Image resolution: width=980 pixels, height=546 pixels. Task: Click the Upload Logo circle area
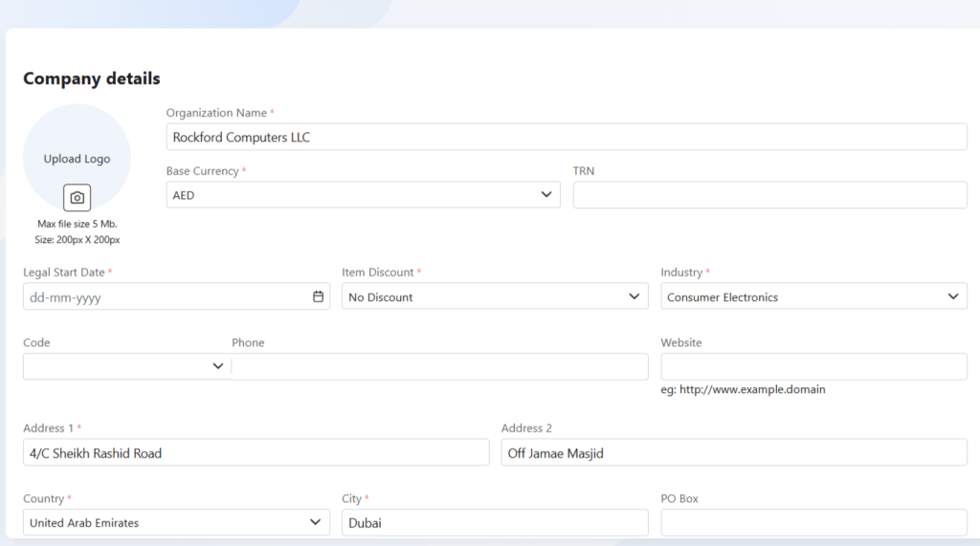pos(77,153)
